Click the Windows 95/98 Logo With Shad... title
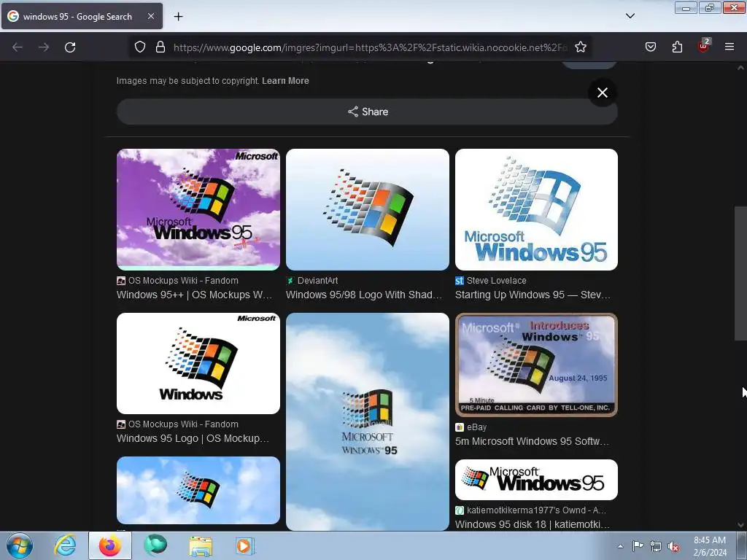The height and width of the screenshot is (560, 747). click(x=364, y=295)
